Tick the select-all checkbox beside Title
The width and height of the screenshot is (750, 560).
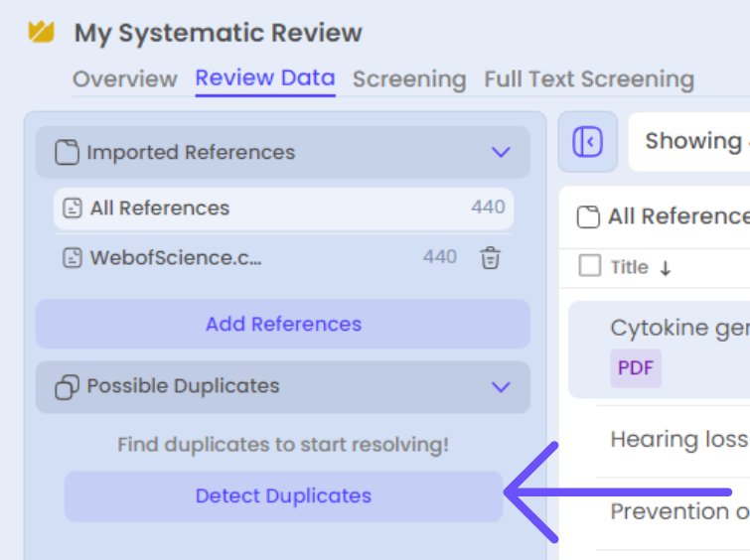pos(589,266)
